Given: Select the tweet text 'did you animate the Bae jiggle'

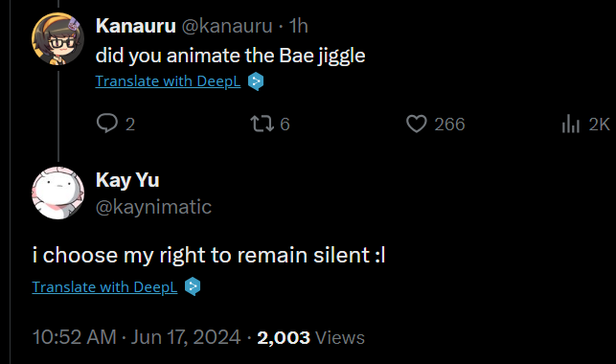Looking at the screenshot, I should click(230, 56).
